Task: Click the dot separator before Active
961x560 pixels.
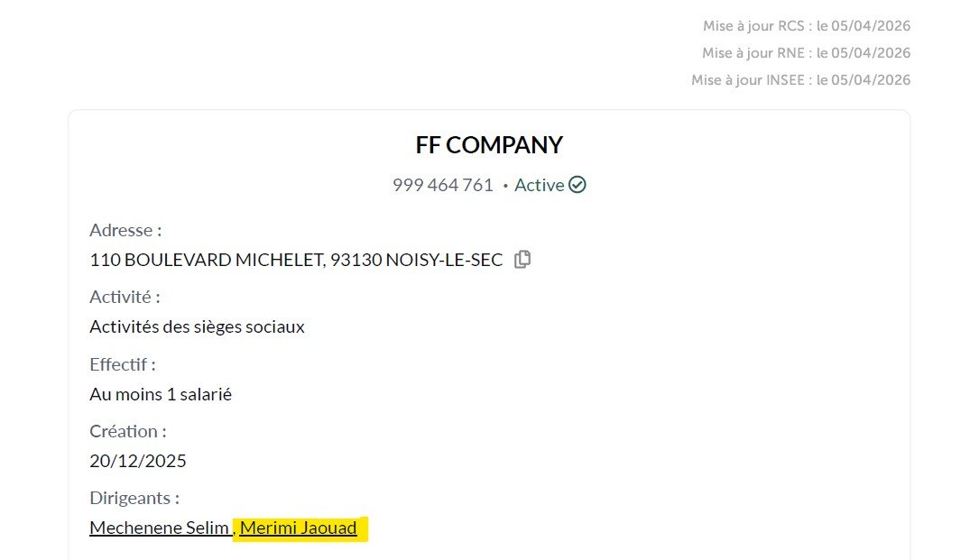Action: (505, 186)
